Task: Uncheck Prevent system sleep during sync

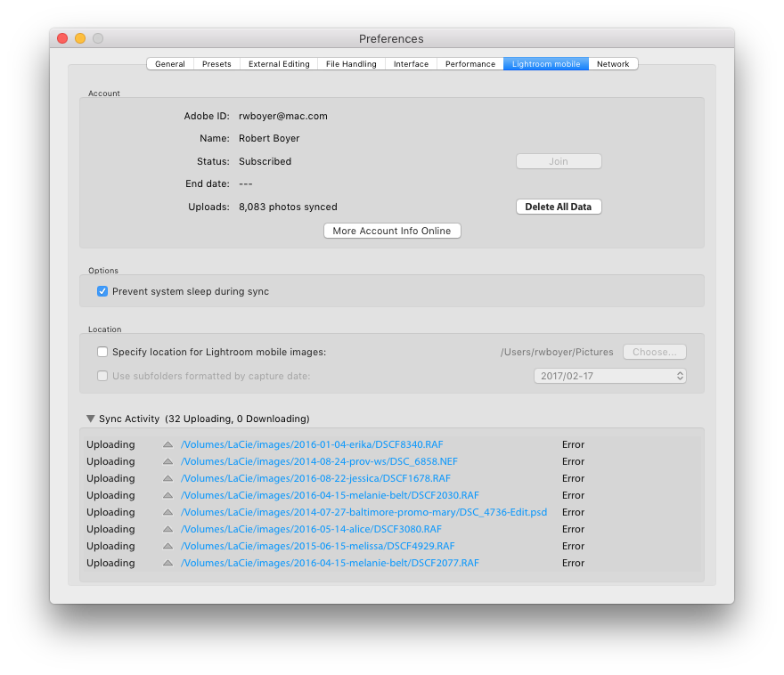Action: [102, 291]
